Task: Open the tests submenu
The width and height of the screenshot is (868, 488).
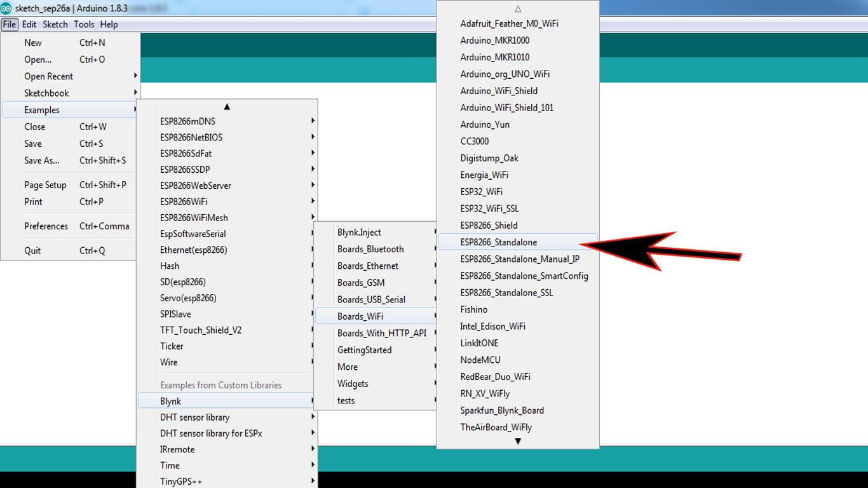Action: pyautogui.click(x=376, y=400)
